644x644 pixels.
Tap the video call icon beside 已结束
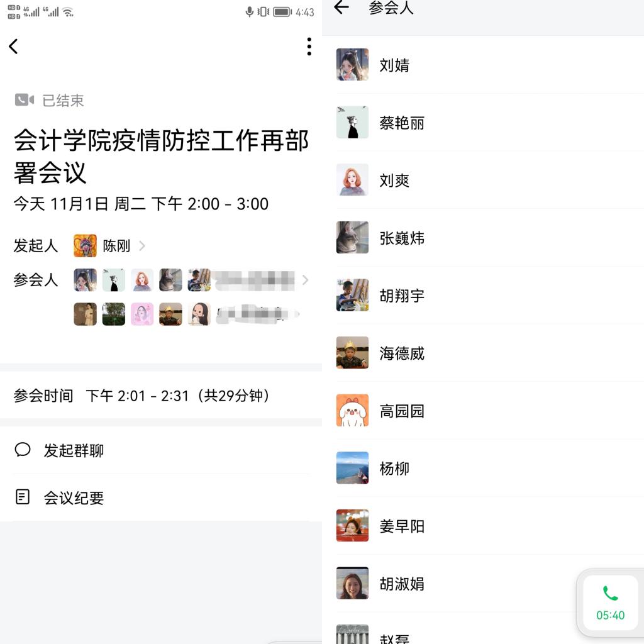click(25, 100)
